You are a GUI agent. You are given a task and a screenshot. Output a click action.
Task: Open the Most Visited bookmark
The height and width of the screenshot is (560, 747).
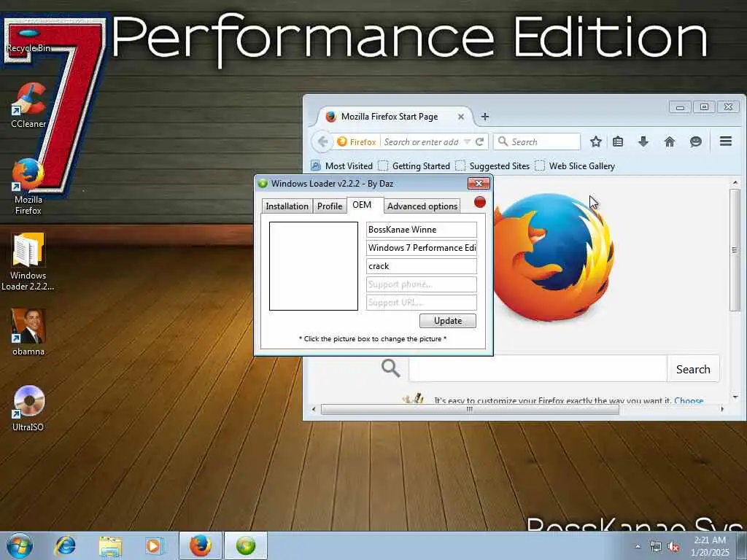tap(342, 166)
